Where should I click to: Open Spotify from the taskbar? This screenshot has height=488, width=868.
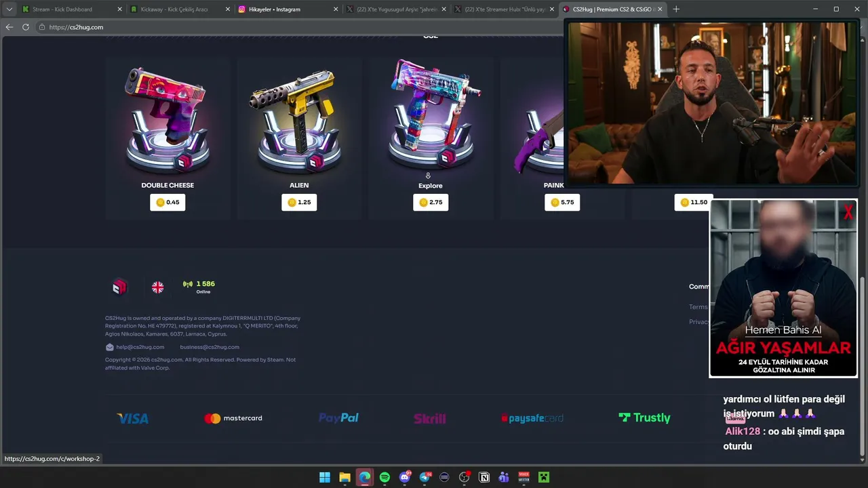[384, 477]
